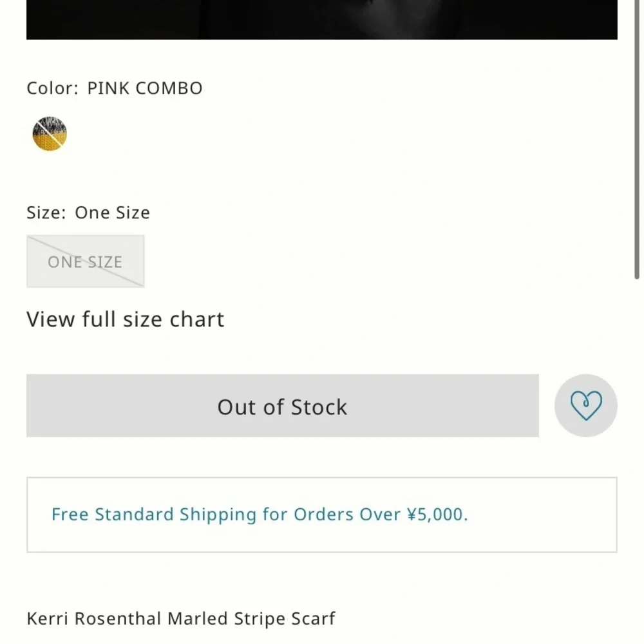Screen dimensions: 644x644
Task: Open the View full size chart link
Action: click(126, 319)
